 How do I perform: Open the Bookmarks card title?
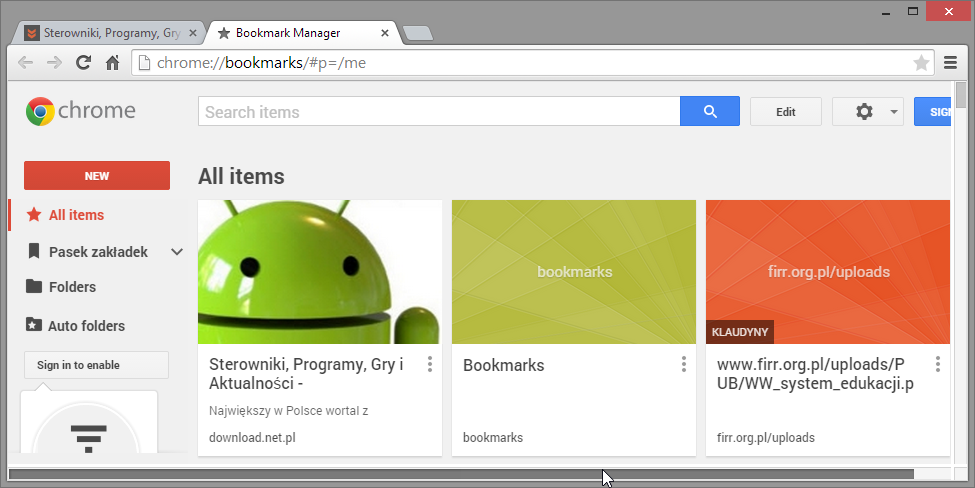coord(504,366)
